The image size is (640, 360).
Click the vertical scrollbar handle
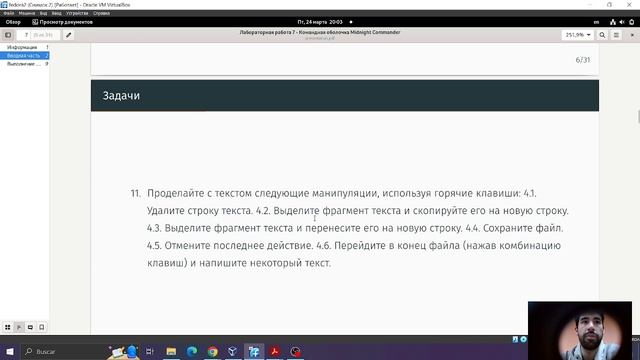638,116
